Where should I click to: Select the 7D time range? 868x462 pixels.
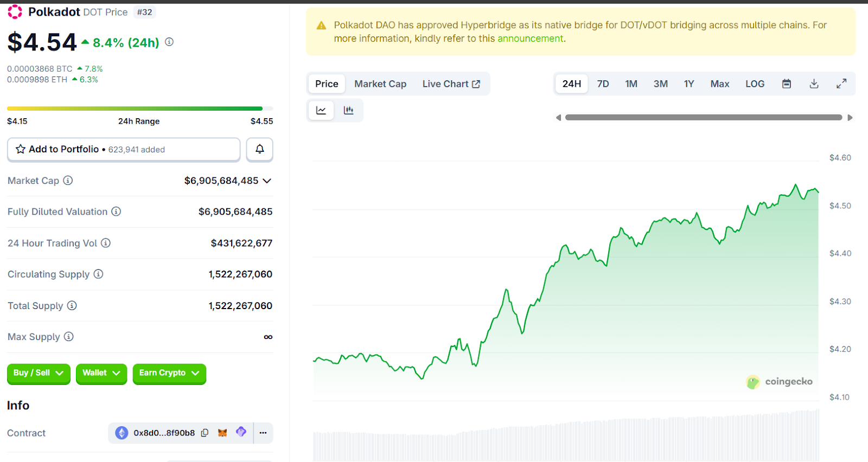[x=603, y=84]
